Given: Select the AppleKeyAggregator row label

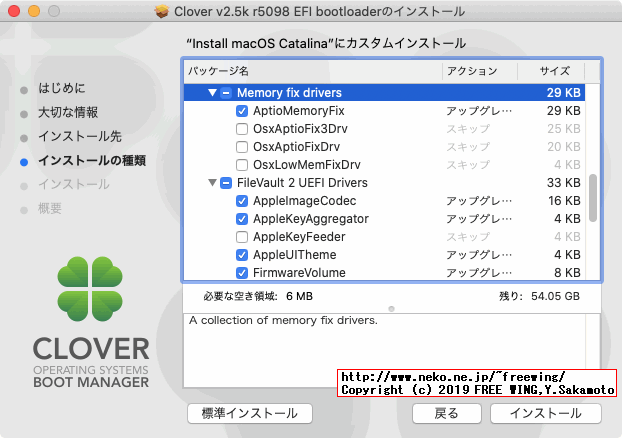Looking at the screenshot, I should click(x=311, y=219).
